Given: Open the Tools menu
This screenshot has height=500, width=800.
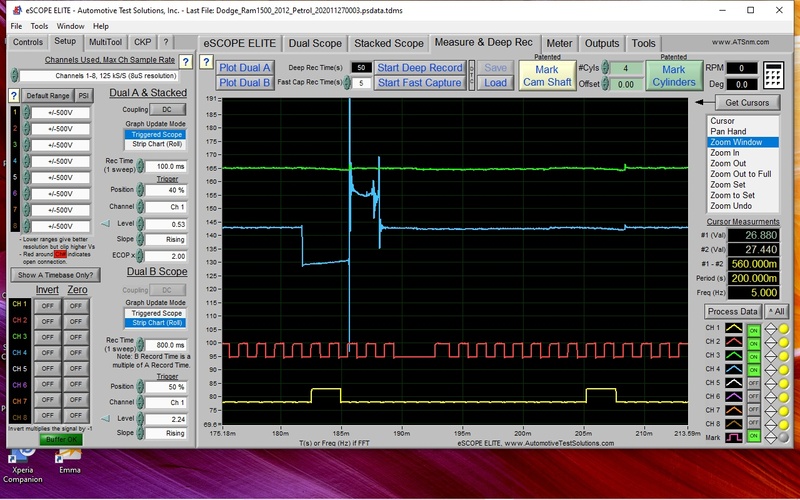Looking at the screenshot, I should [x=39, y=26].
